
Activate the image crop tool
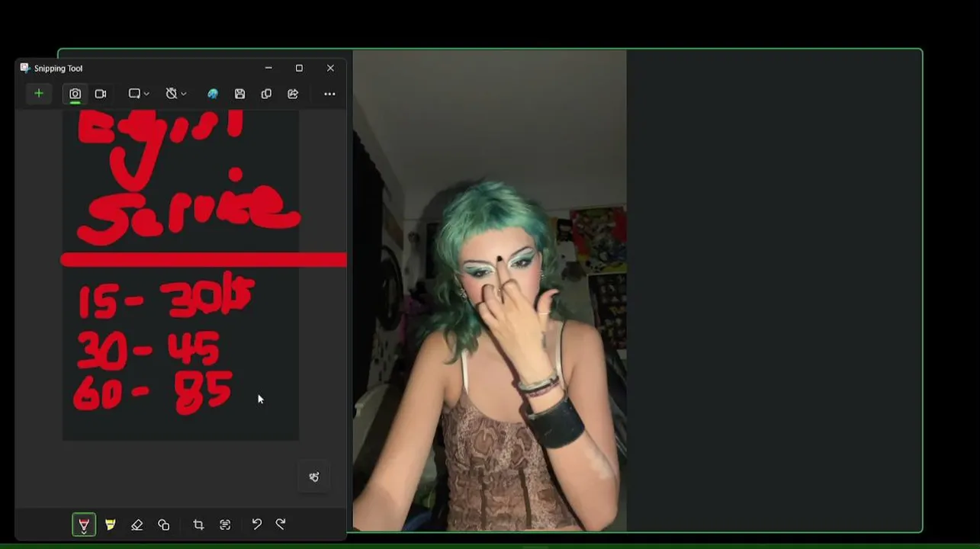[x=198, y=525]
